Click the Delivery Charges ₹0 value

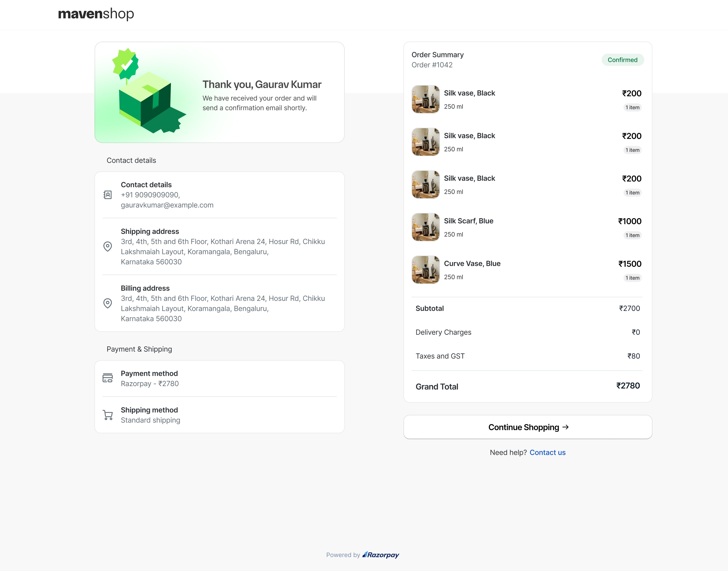(x=636, y=332)
